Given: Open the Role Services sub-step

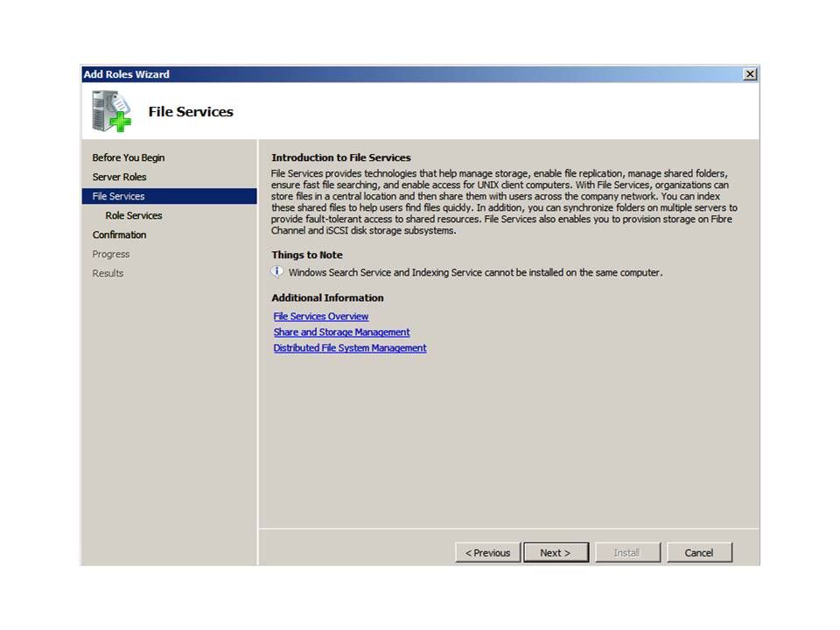Looking at the screenshot, I should 134,215.
